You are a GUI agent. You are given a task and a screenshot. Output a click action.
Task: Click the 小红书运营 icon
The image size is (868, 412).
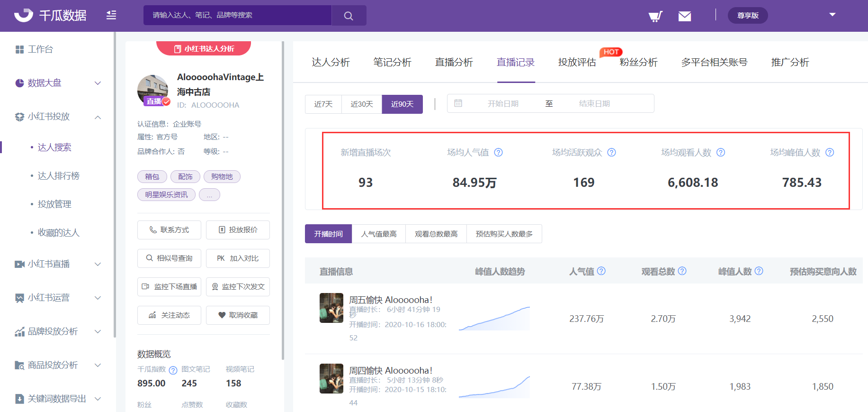[x=19, y=298]
